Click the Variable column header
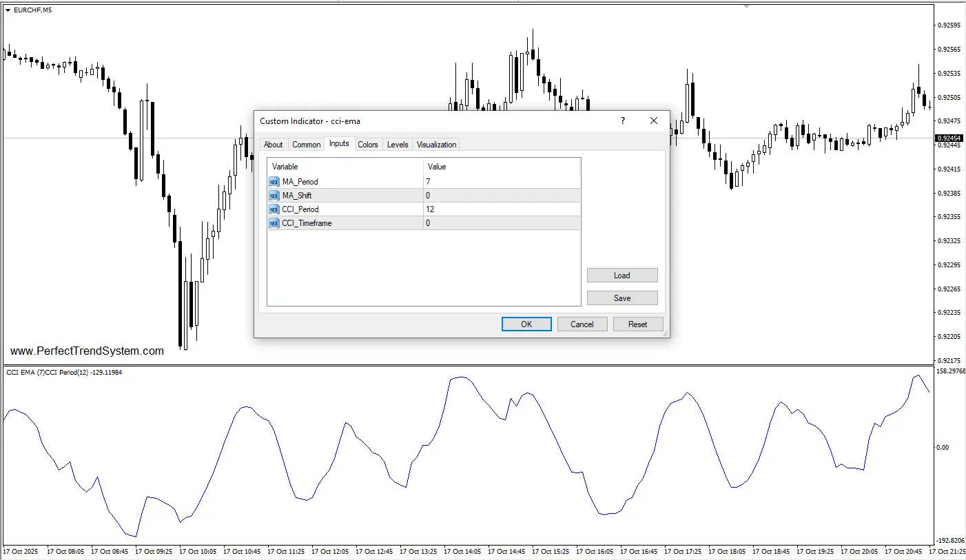 tap(345, 167)
